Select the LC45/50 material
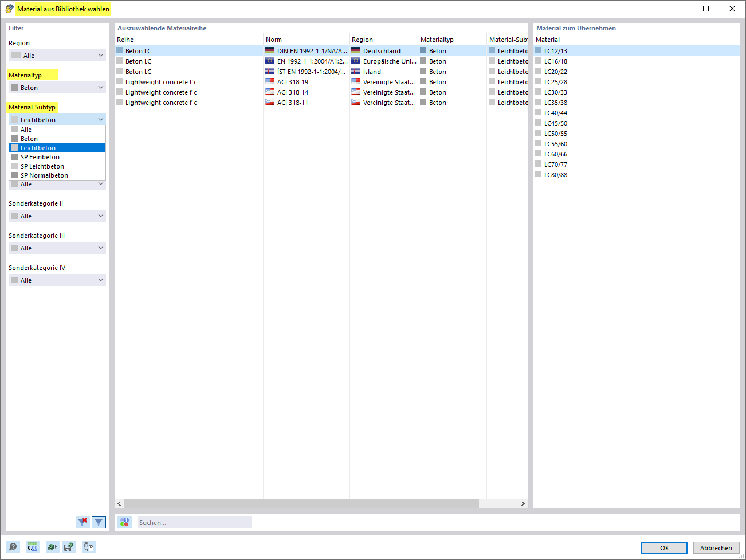The image size is (746, 560). coord(637,123)
